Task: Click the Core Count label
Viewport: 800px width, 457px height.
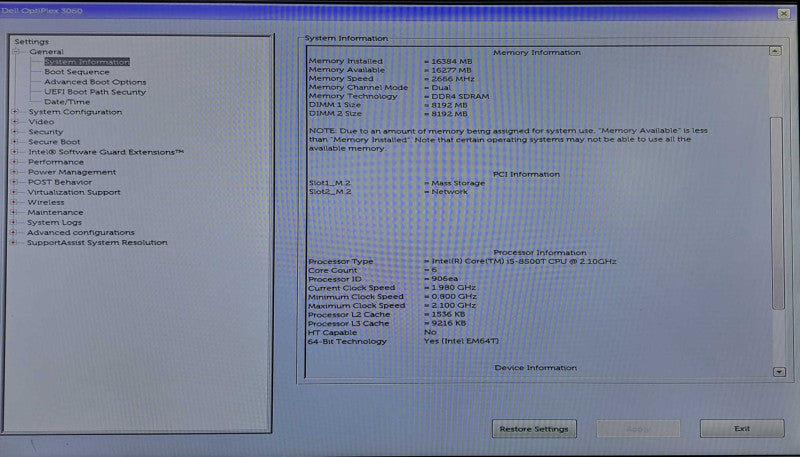Action: pyautogui.click(x=332, y=270)
